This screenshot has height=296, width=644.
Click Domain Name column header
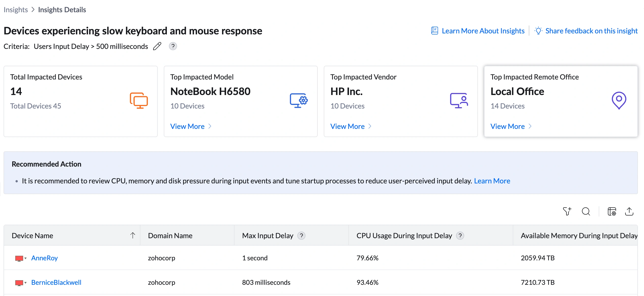click(x=187, y=235)
